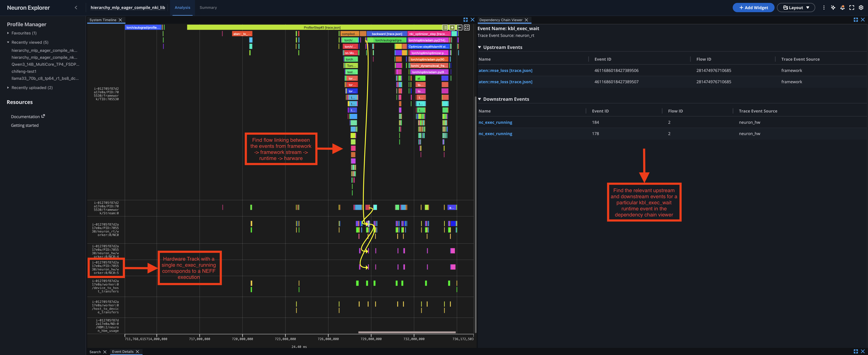868x355 pixels.
Task: Select the aten::_to_ timeline event
Action: [x=242, y=34]
